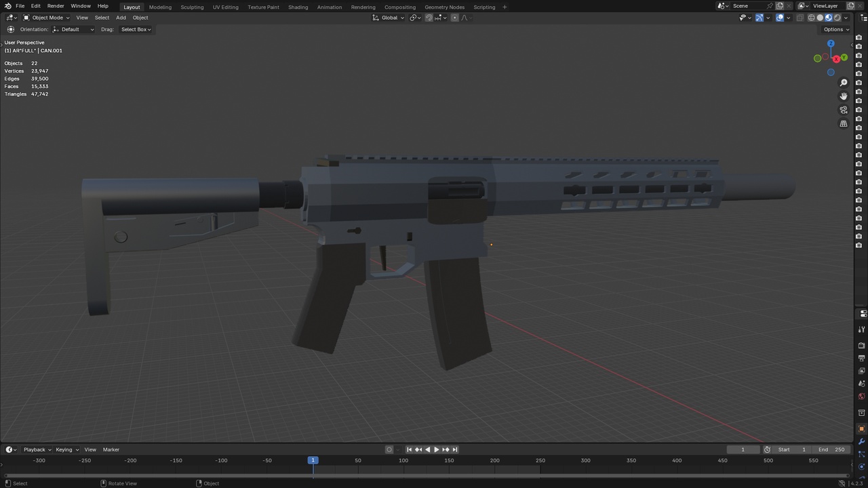Toggle snapping magnet icon
Screen dimensions: 868x488
[429, 18]
